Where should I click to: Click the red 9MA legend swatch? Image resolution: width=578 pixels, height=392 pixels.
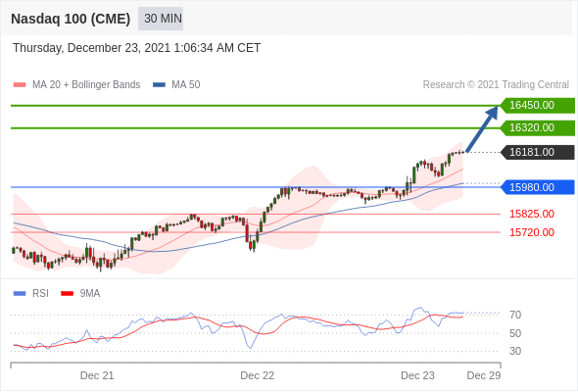tap(67, 294)
